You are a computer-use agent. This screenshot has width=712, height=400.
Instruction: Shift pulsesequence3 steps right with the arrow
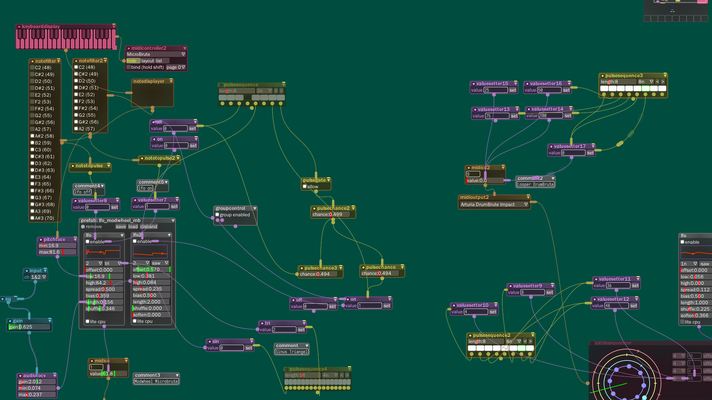pos(663,82)
